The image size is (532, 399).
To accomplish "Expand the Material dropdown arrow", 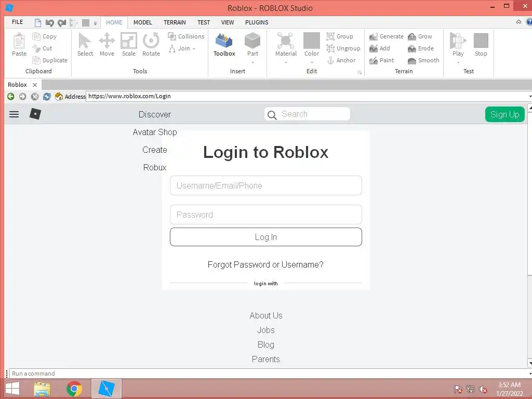I will 286,62.
